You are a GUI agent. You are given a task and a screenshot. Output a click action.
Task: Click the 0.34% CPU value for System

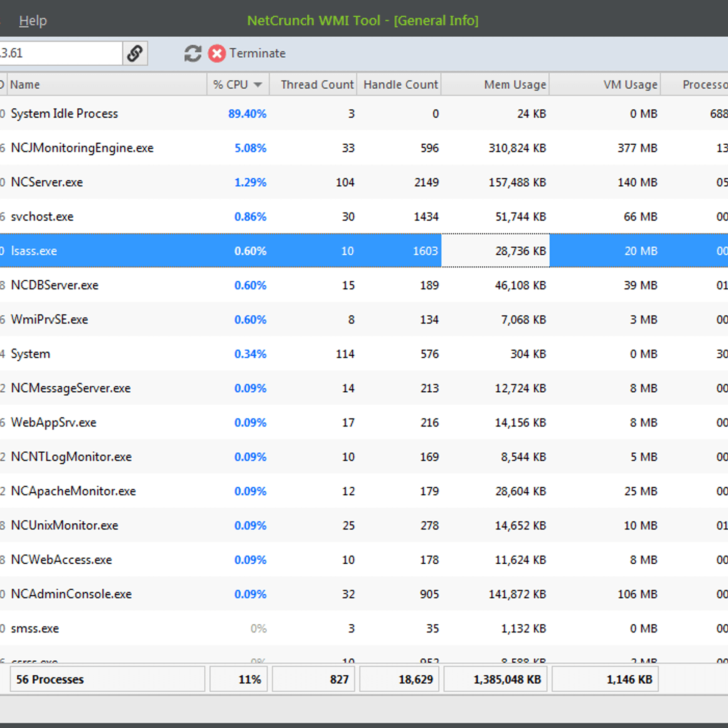click(x=250, y=354)
